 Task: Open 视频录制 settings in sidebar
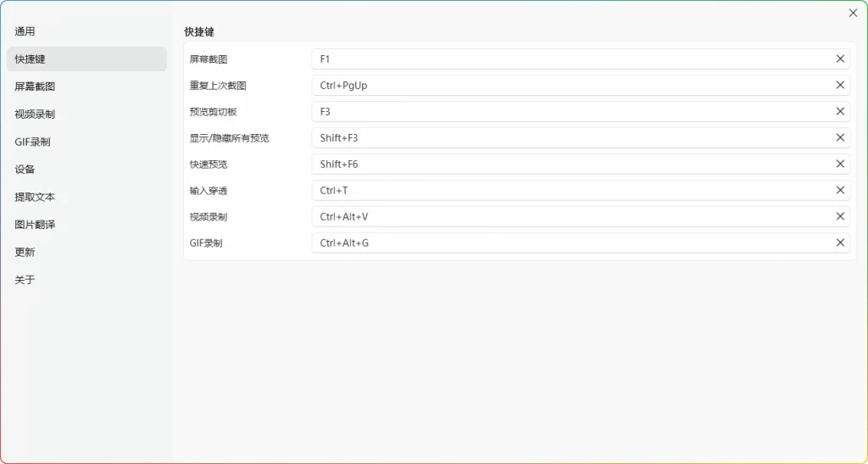(87, 114)
